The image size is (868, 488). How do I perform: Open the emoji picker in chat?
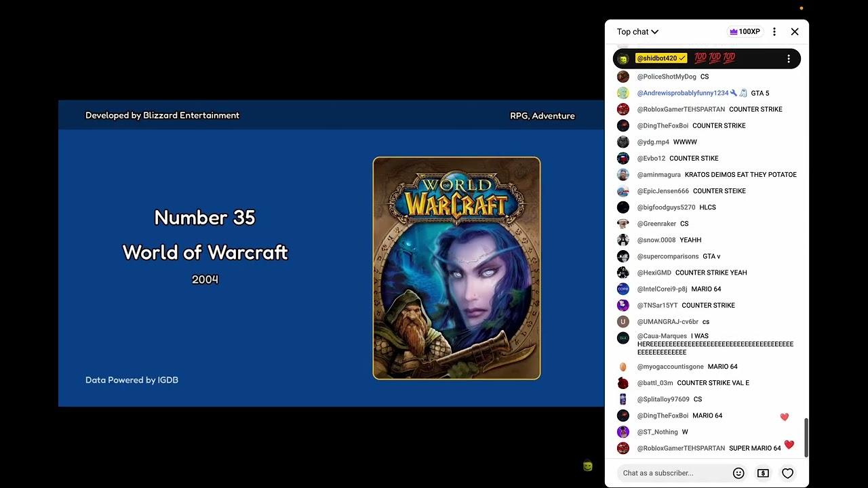click(x=738, y=473)
